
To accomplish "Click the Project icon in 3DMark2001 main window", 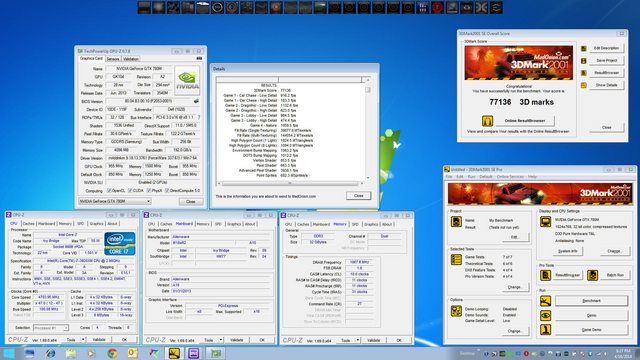I will click(456, 222).
